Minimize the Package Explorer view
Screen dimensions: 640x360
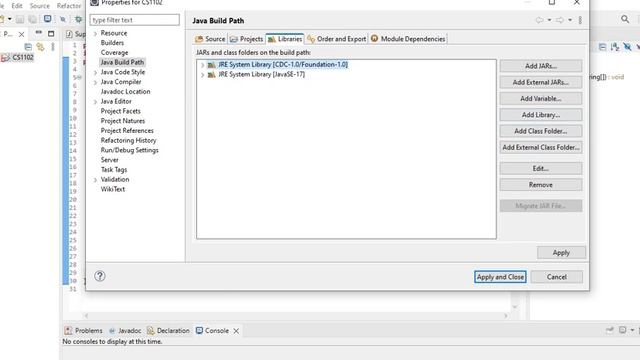(38, 33)
